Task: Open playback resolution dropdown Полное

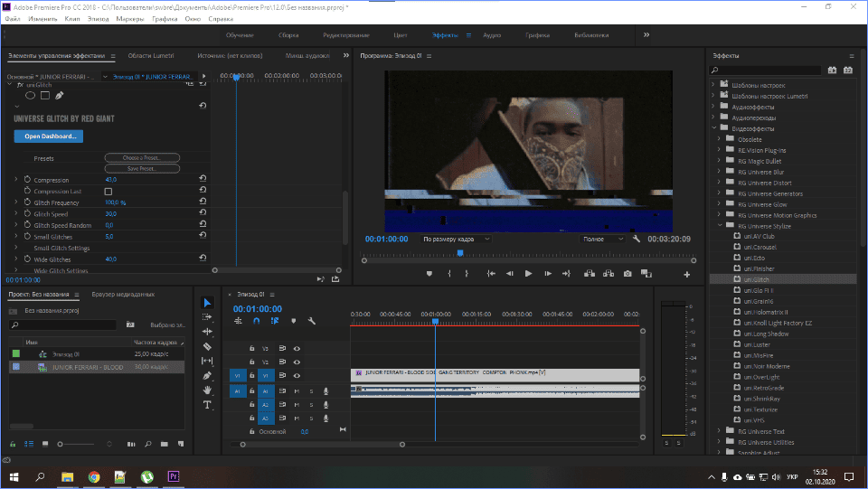Action: (x=602, y=239)
